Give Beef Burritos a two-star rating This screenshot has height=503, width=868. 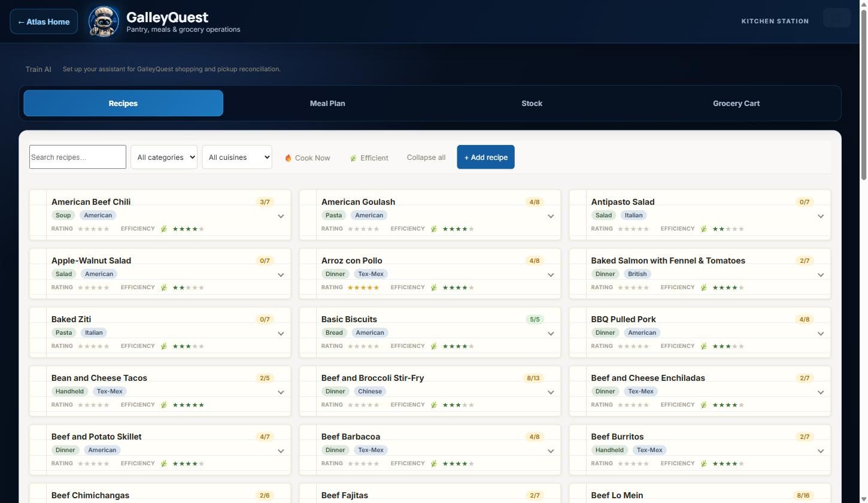click(x=627, y=463)
